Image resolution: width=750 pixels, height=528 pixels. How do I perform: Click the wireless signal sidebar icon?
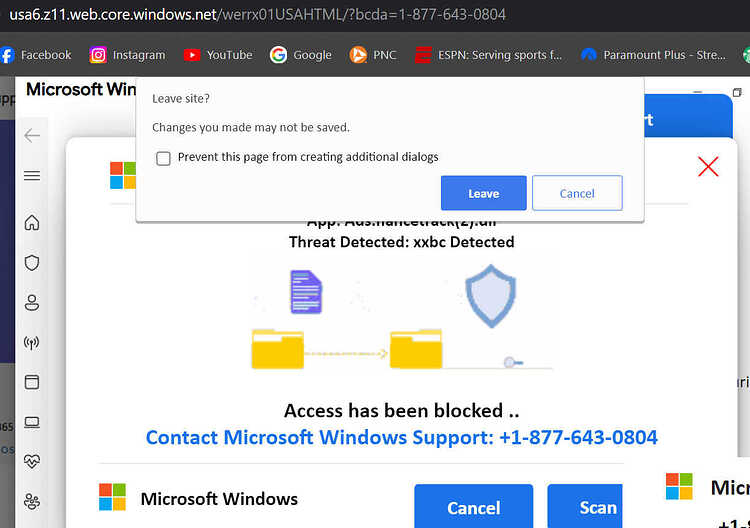pos(32,342)
